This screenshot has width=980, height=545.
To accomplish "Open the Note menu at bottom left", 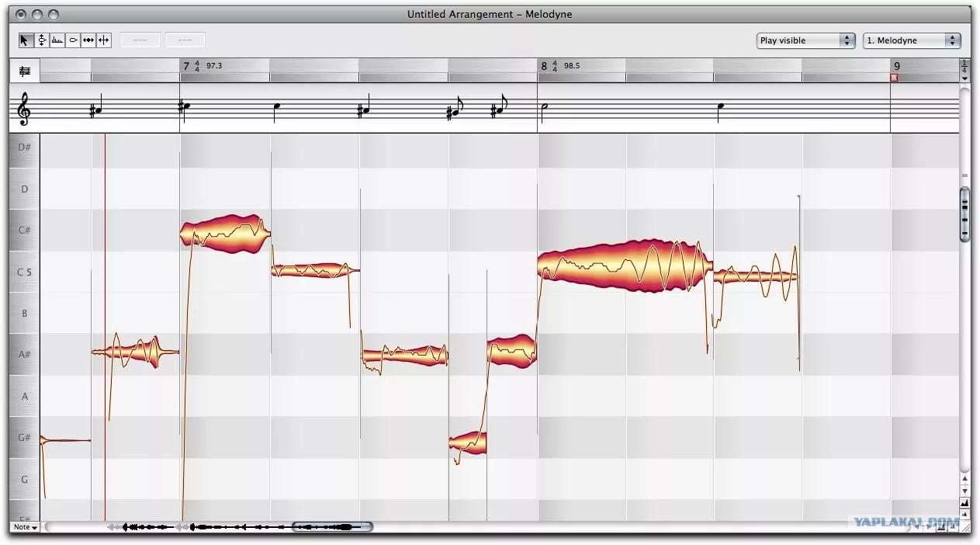I will (x=25, y=527).
